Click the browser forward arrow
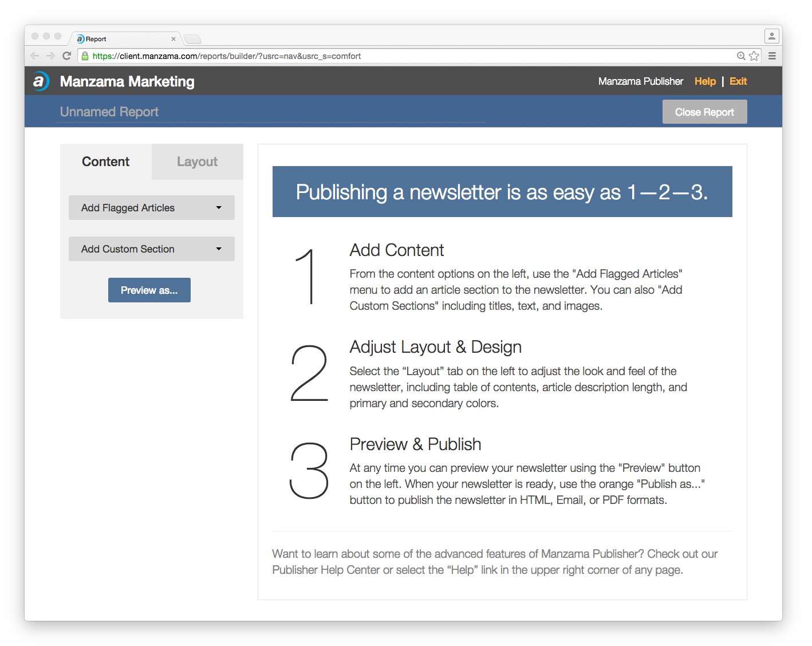The image size is (812, 646). [x=50, y=56]
